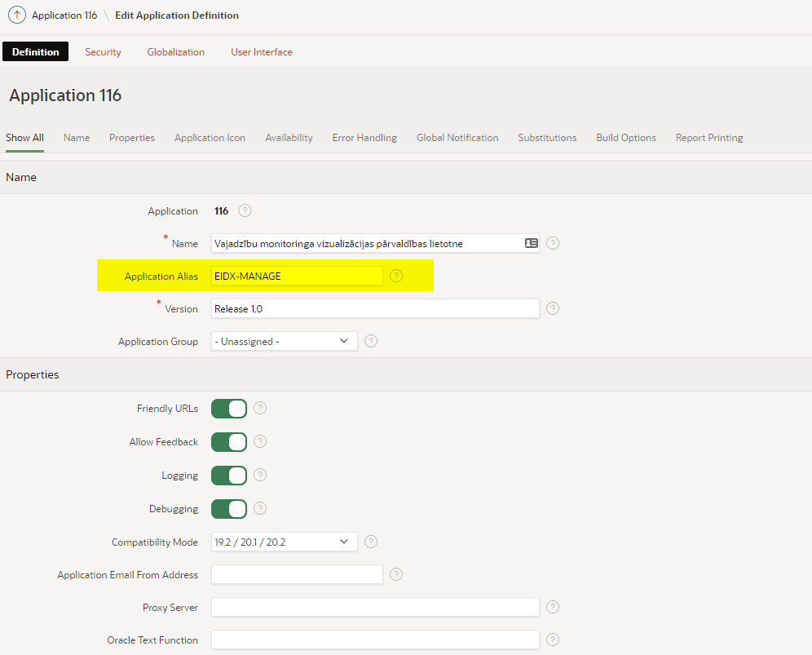Open the translation card icon in Name field
This screenshot has height=655, width=812.
coord(531,243)
